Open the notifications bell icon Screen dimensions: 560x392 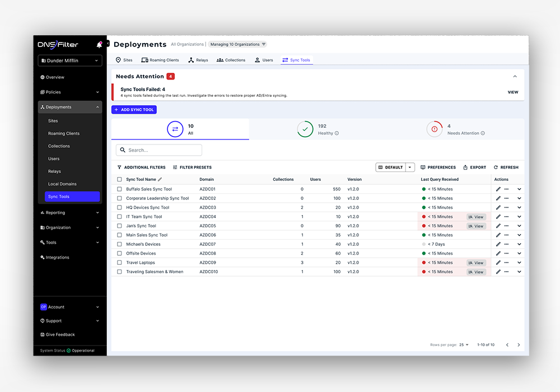click(99, 45)
